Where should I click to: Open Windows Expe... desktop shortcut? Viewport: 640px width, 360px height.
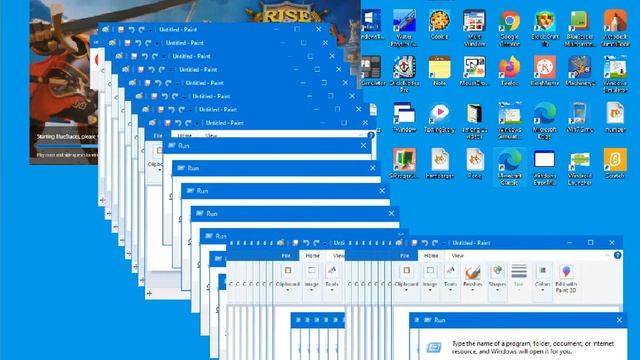pyautogui.click(x=544, y=167)
